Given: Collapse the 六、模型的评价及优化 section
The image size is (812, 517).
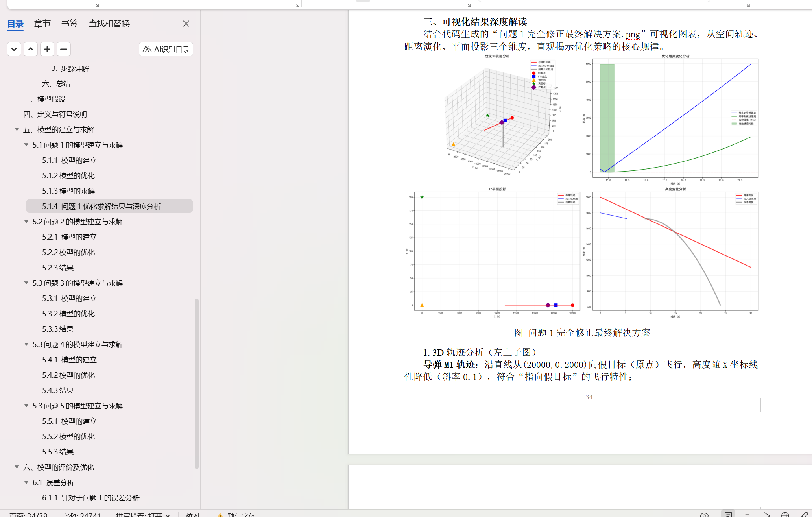Looking at the screenshot, I should (17, 467).
